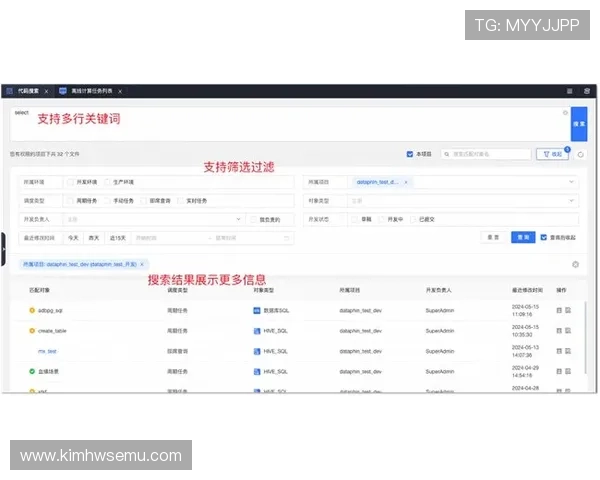Click the adbpg_sql row status icon
This screenshot has height=480, width=600.
pos(32,310)
